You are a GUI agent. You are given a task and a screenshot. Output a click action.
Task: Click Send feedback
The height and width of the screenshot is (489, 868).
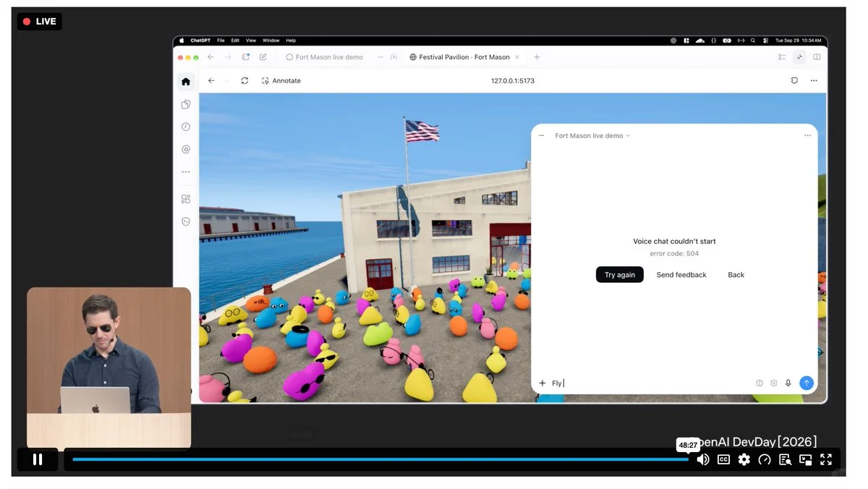coord(681,275)
